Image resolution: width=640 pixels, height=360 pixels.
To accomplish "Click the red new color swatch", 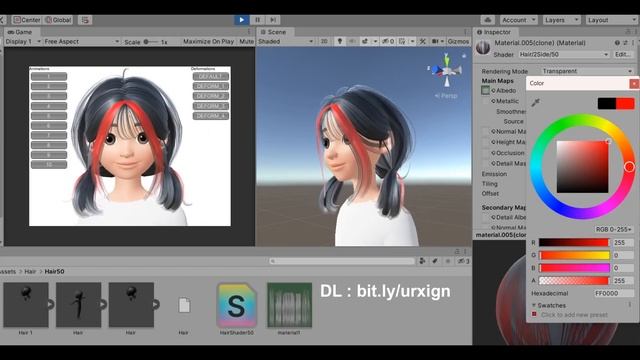I will (x=625, y=103).
